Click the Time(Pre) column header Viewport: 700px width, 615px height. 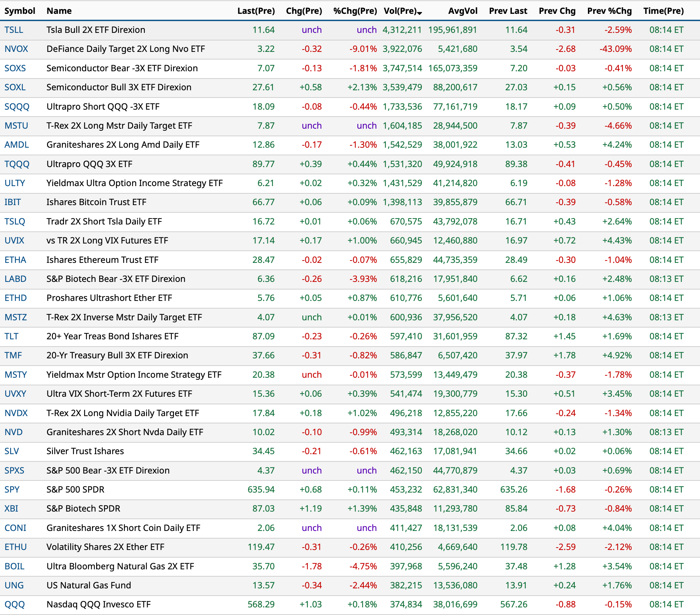(x=663, y=11)
